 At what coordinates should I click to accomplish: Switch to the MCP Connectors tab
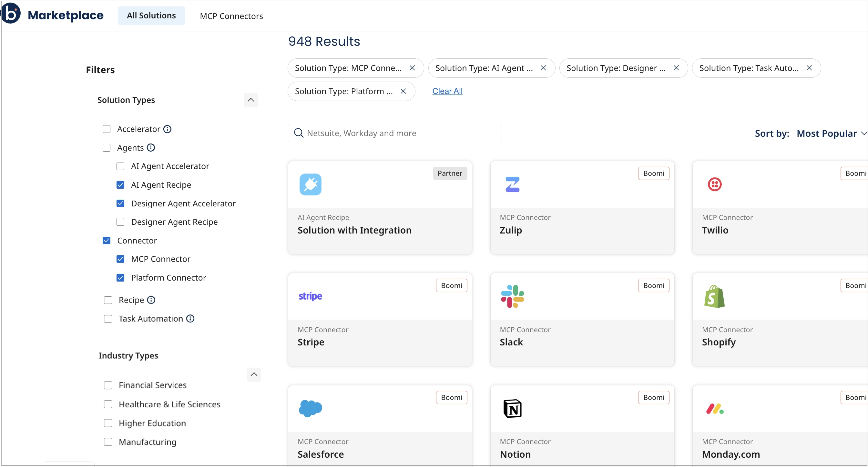(231, 16)
